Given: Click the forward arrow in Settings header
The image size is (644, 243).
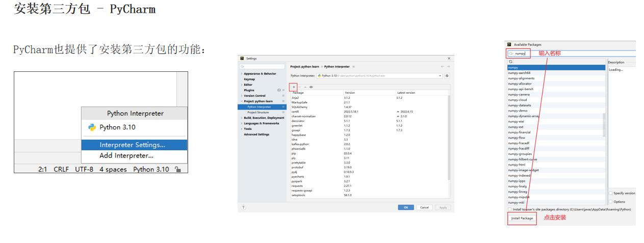Looking at the screenshot, I should (448, 66).
